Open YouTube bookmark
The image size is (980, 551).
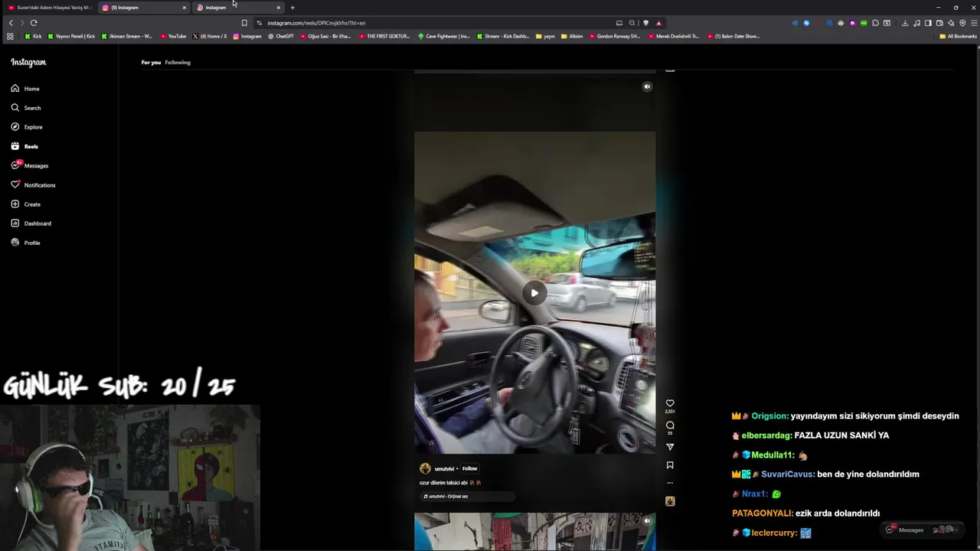click(x=173, y=36)
